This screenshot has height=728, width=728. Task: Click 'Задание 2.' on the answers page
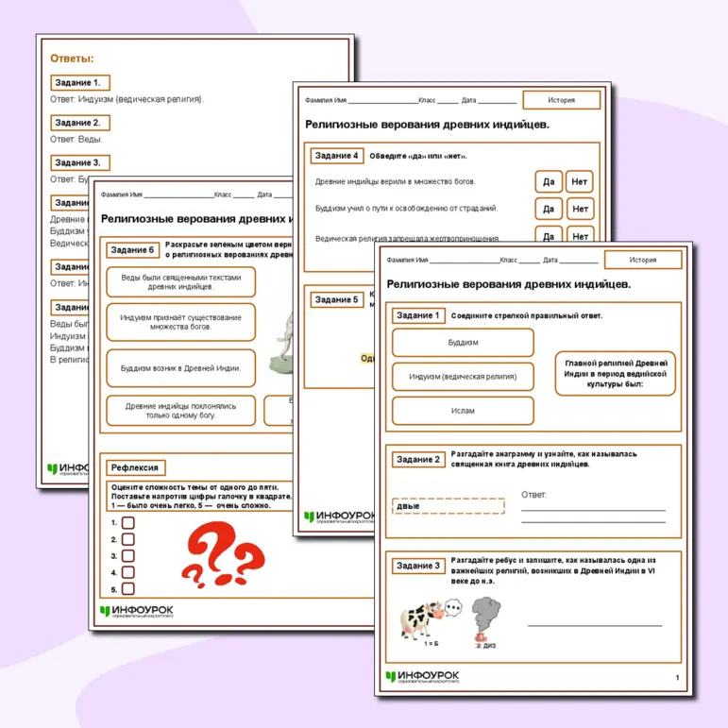[x=80, y=123]
